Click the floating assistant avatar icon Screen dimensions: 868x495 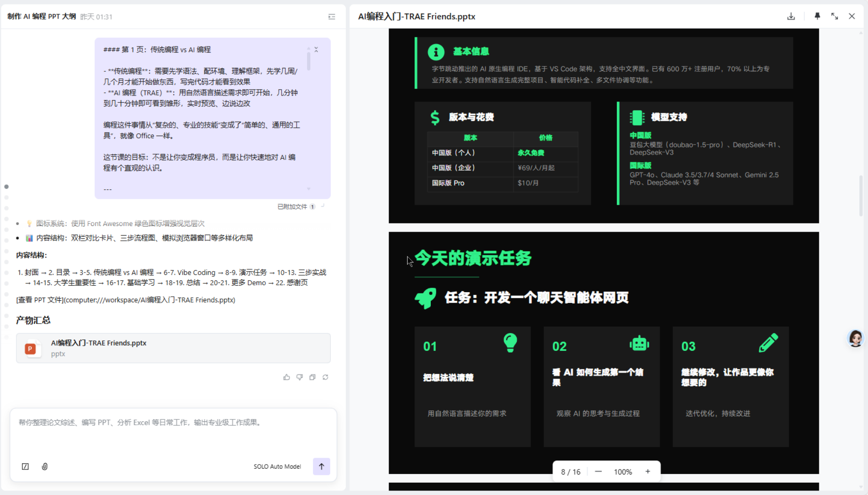(x=855, y=338)
